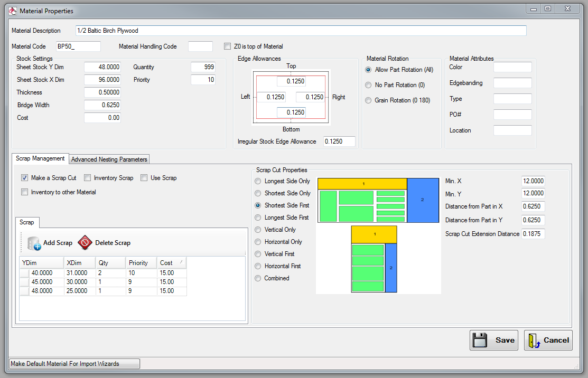
Task: Pick the Vertical First radio button
Action: 258,254
